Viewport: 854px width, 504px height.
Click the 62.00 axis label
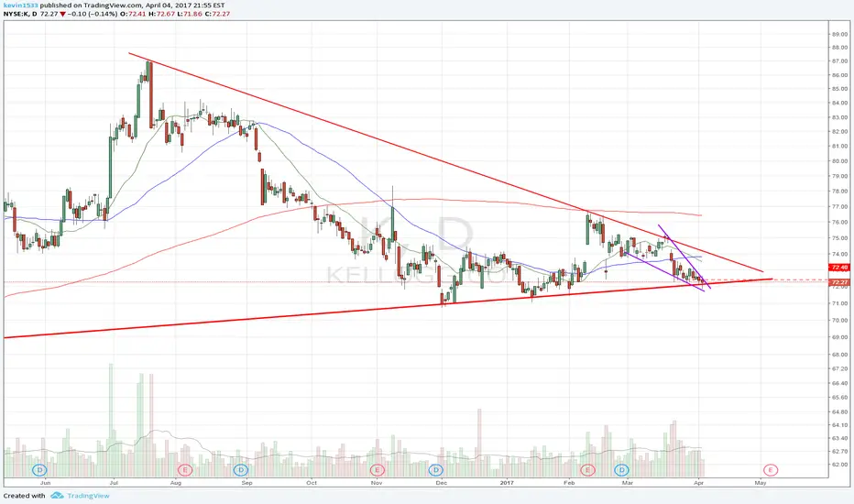(839, 465)
